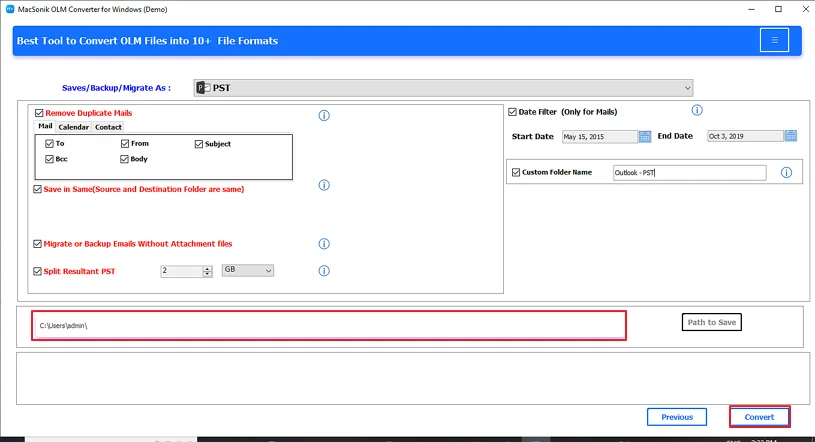Click the Path to Save button

711,322
